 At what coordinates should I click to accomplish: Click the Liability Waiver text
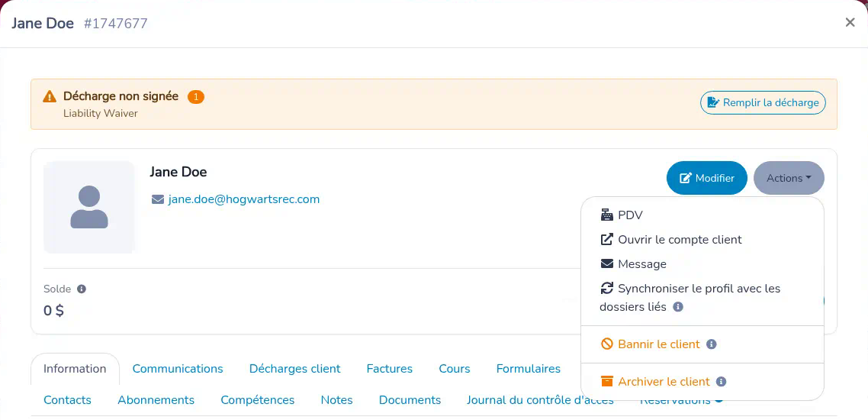(x=100, y=114)
